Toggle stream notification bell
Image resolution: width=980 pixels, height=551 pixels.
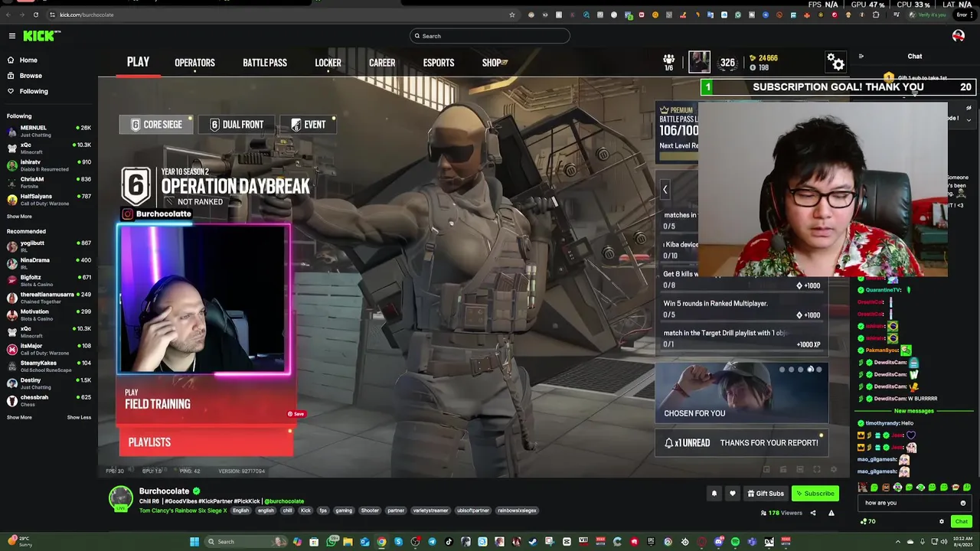tap(714, 494)
